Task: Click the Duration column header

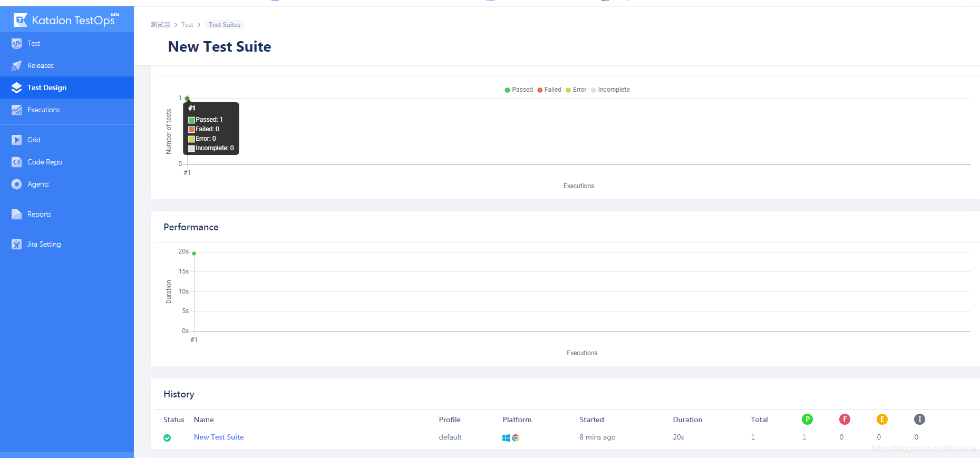Action: [x=688, y=420]
